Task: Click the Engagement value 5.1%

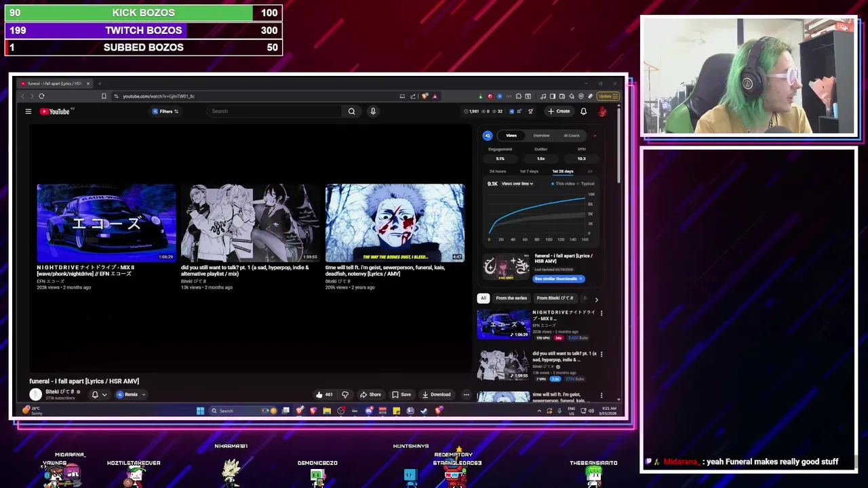Action: (x=500, y=159)
